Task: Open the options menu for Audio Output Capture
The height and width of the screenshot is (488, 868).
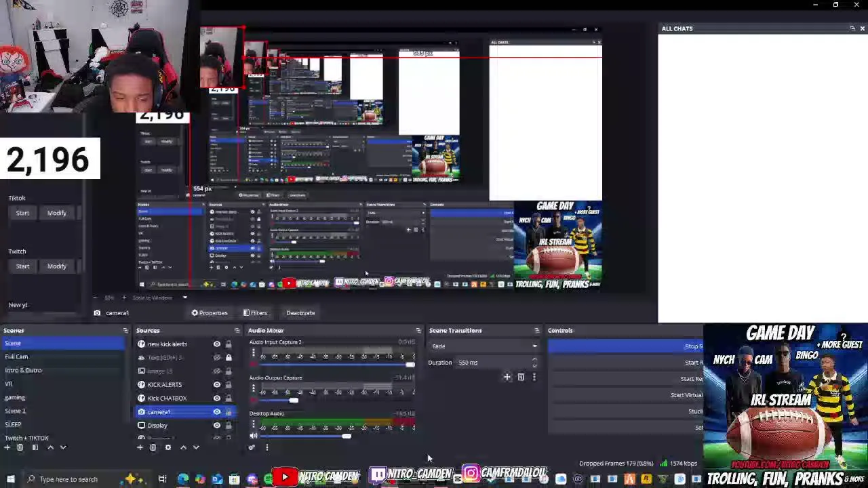Action: (254, 389)
